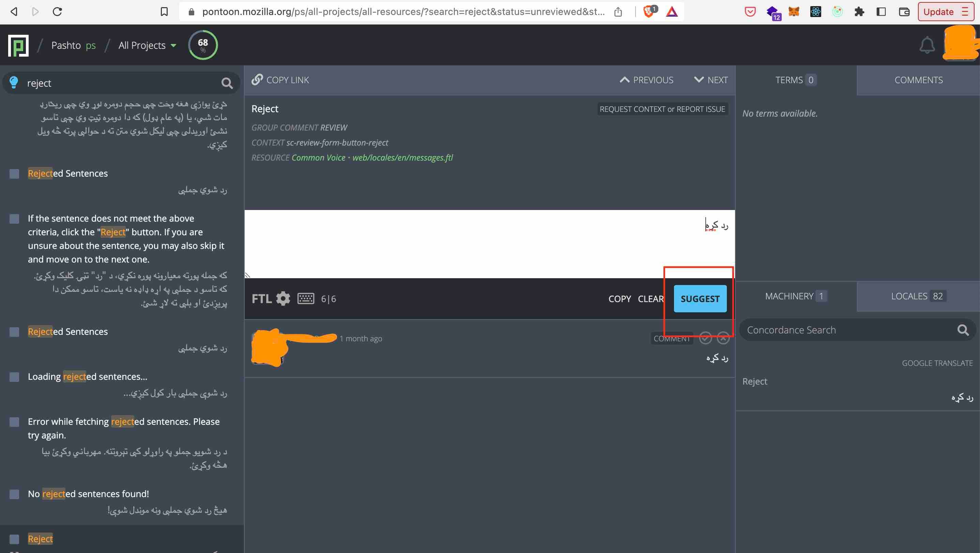This screenshot has height=553, width=980.
Task: Open MACHINERY panel tab
Action: point(796,296)
